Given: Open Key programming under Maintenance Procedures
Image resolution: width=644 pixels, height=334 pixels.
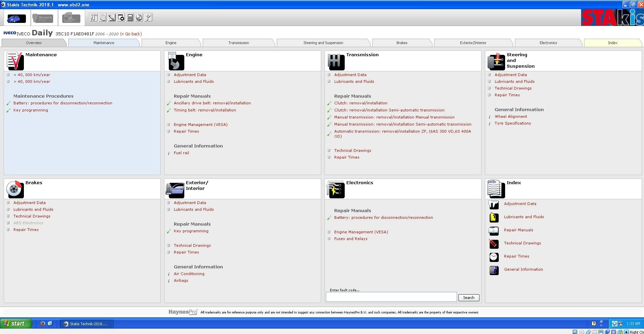Looking at the screenshot, I should tap(31, 110).
